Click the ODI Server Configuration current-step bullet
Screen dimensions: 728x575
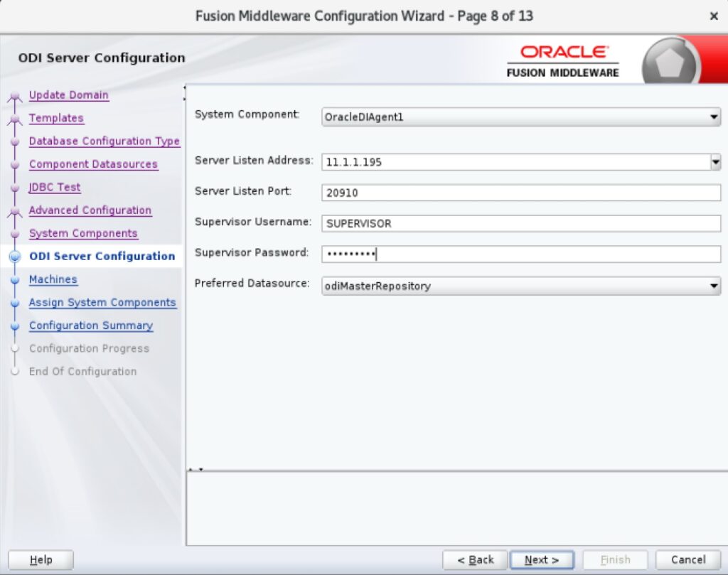click(15, 257)
